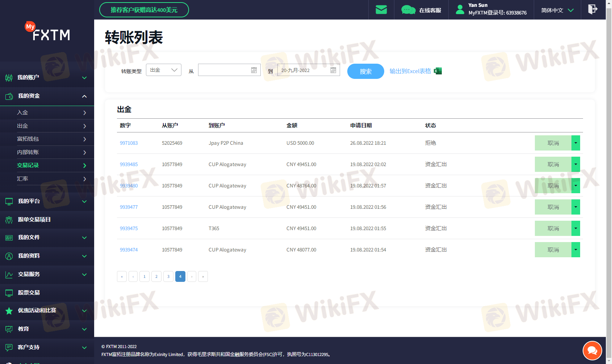The width and height of the screenshot is (612, 364).
Task: Expand the 优惠活动和比赛 sidebar menu
Action: pyautogui.click(x=84, y=311)
